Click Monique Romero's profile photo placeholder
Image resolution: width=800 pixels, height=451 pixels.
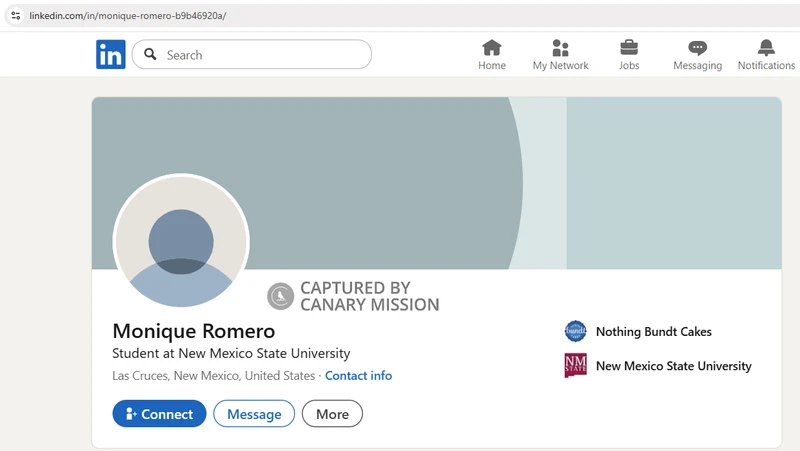[181, 242]
